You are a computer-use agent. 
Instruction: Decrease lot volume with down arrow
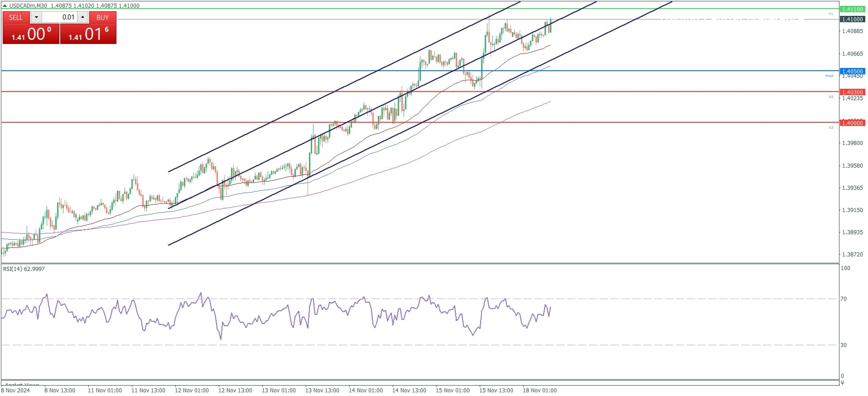[x=36, y=17]
